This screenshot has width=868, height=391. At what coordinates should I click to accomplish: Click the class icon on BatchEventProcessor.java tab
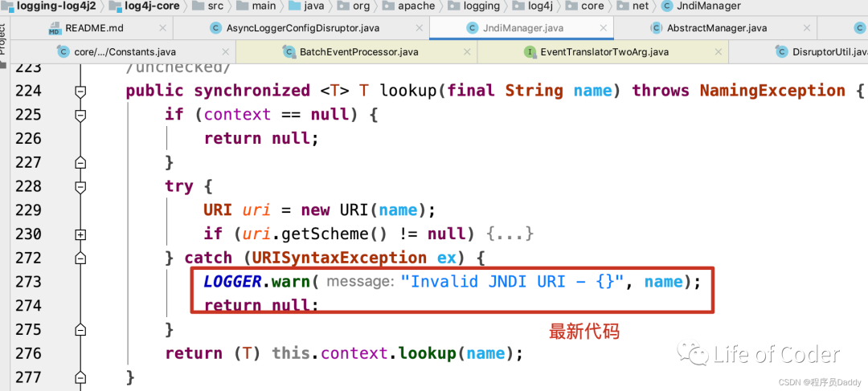click(289, 52)
